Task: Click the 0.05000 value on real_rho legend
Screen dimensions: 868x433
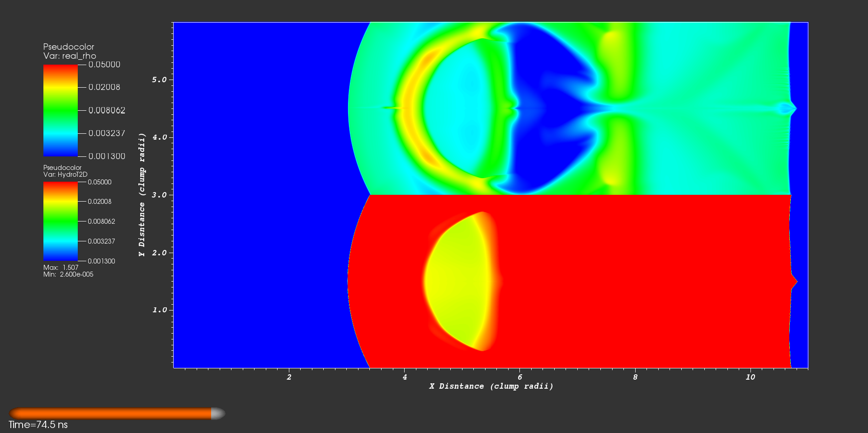Action: point(104,65)
